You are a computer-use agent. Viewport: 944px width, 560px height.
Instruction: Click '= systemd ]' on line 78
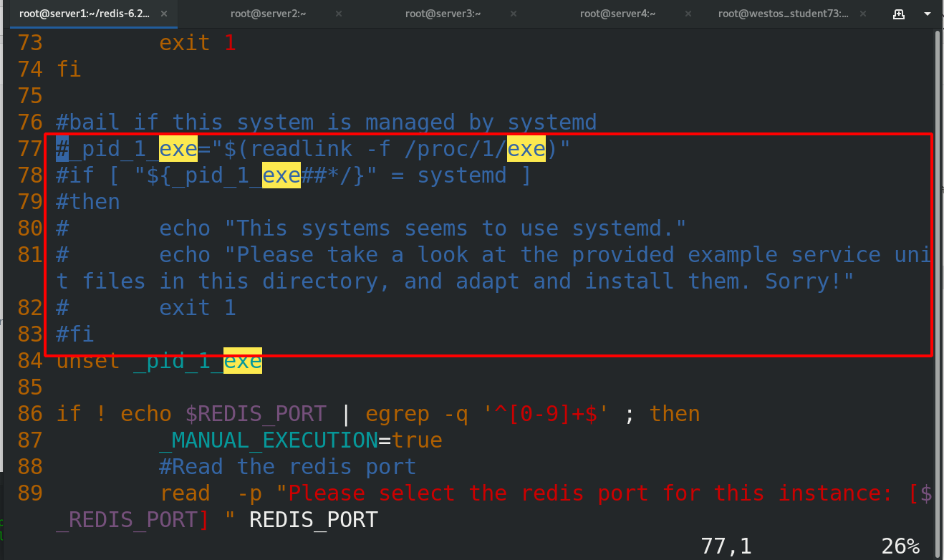(461, 175)
